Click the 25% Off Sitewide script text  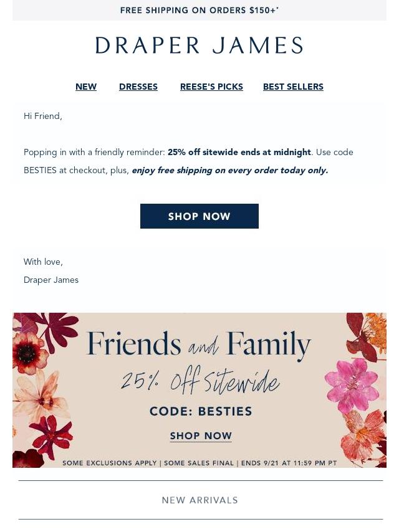click(200, 381)
